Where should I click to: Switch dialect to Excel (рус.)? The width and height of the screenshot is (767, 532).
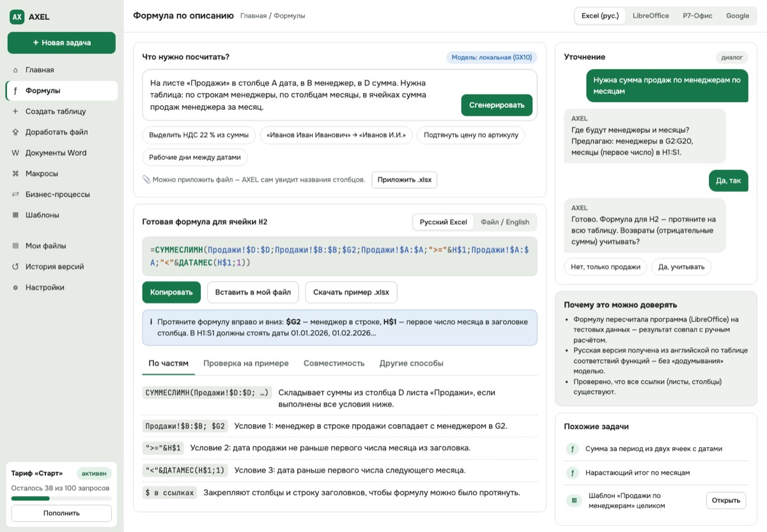coord(600,16)
